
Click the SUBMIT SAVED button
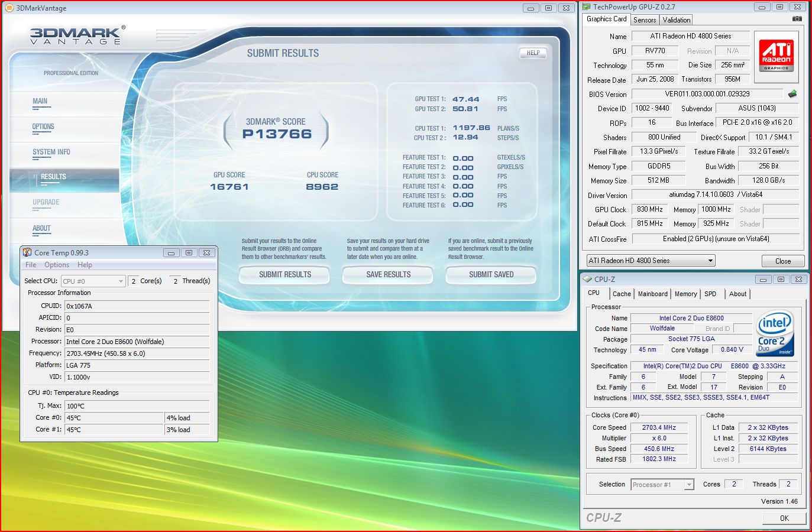(491, 275)
